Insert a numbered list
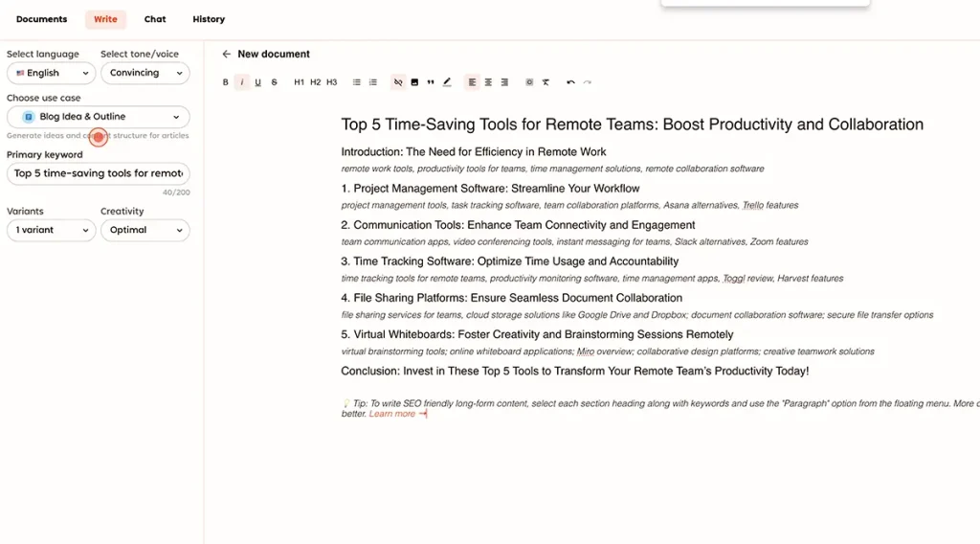This screenshot has width=980, height=544. click(372, 82)
